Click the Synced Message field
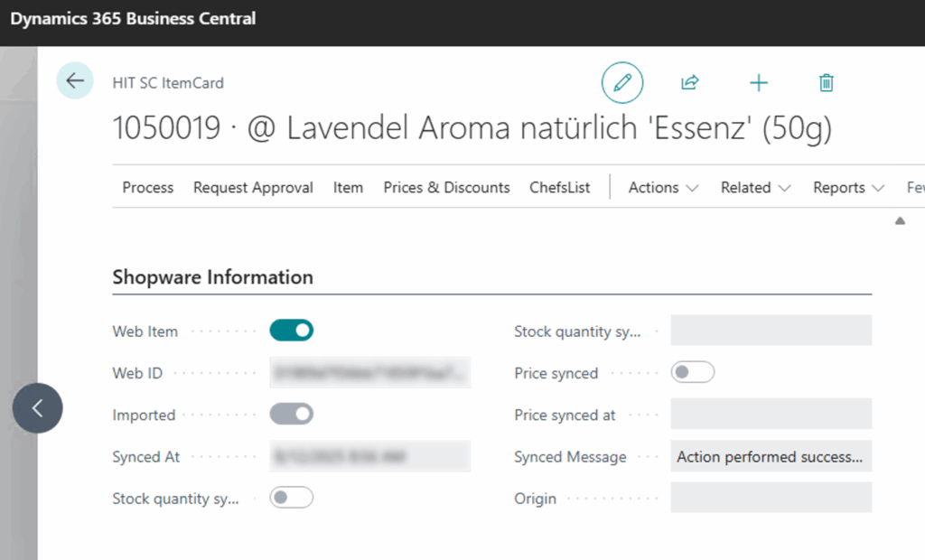Viewport: 925px width, 560px height. [771, 456]
